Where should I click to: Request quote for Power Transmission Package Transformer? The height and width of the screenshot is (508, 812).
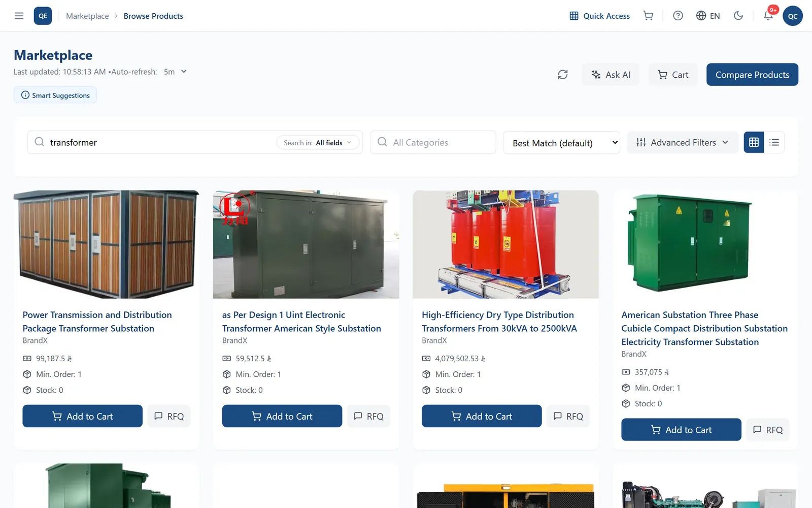point(169,416)
